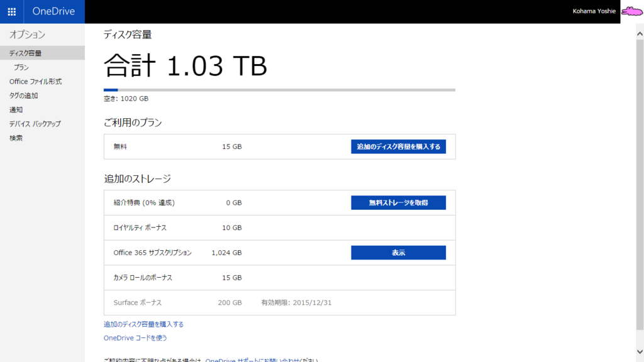Click the 1,024 GB value
The image size is (644, 362).
[226, 253]
